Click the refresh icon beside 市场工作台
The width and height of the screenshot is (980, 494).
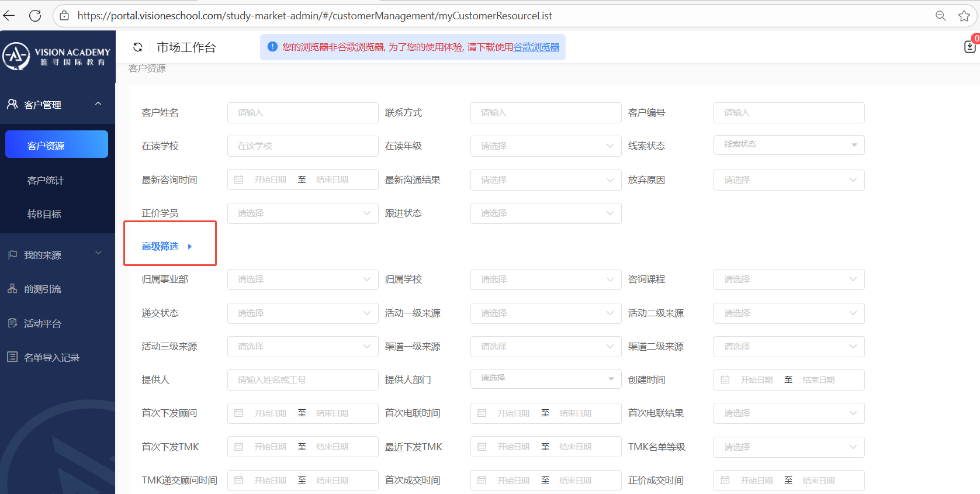tap(138, 47)
